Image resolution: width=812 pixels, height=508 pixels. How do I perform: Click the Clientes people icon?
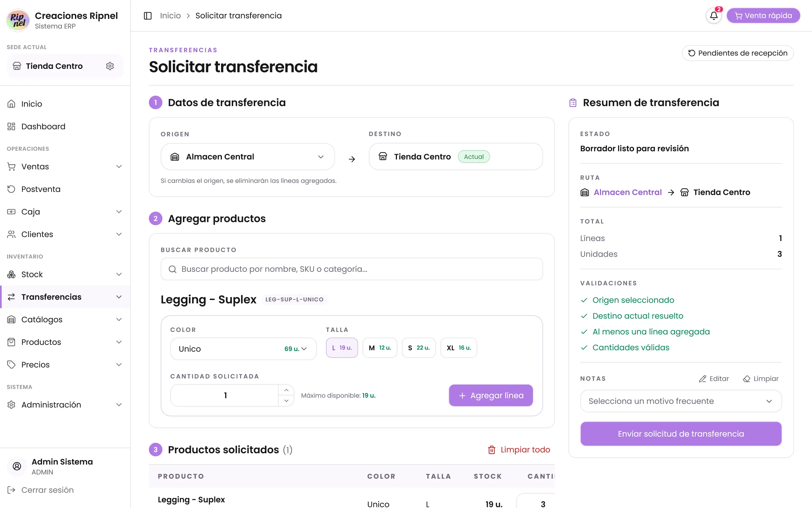pyautogui.click(x=11, y=234)
